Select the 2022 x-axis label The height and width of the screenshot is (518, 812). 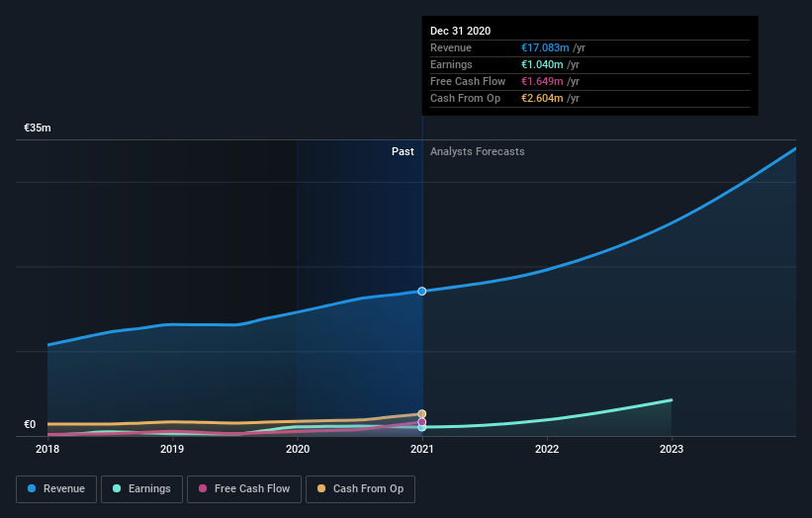click(x=547, y=449)
